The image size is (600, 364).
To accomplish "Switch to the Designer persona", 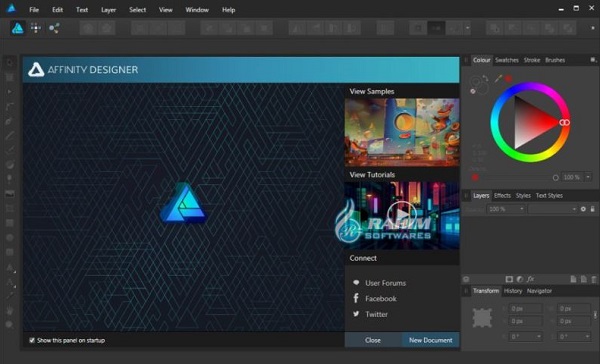I will [x=18, y=28].
